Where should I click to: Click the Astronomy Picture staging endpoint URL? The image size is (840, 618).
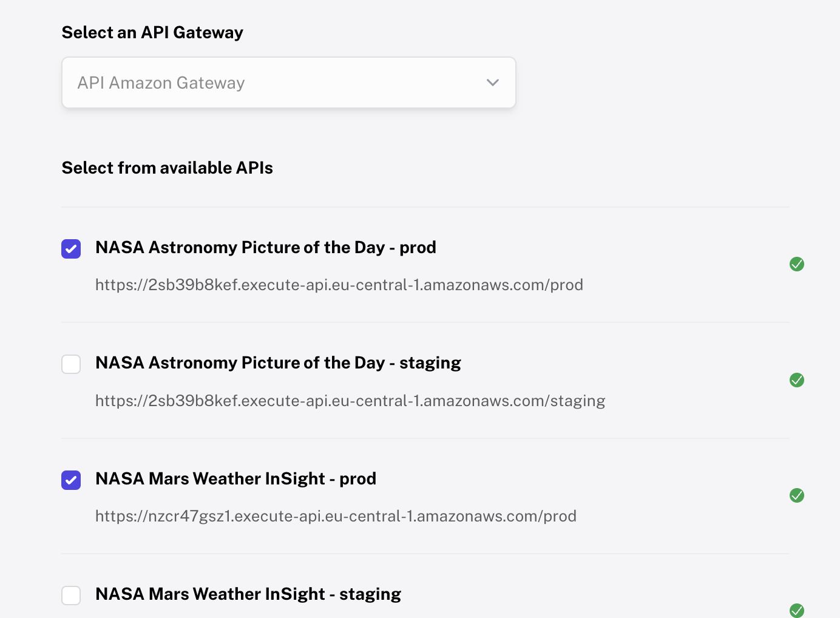[x=350, y=401]
